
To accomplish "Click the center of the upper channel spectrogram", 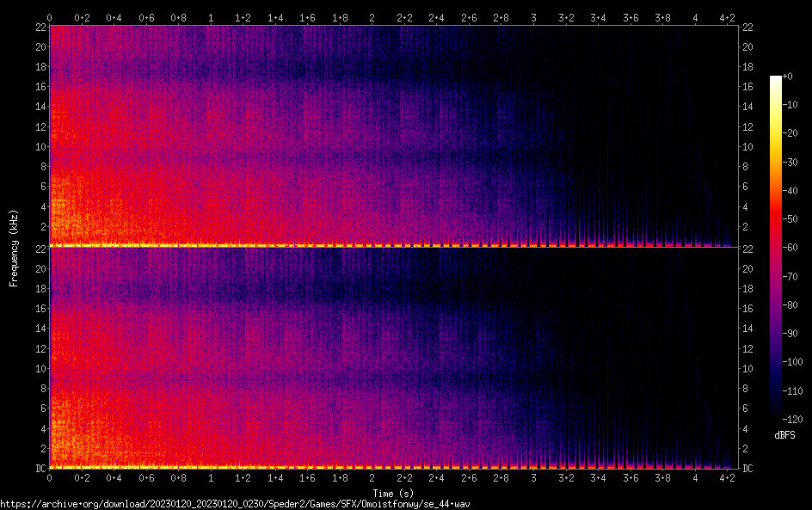I will (x=393, y=136).
